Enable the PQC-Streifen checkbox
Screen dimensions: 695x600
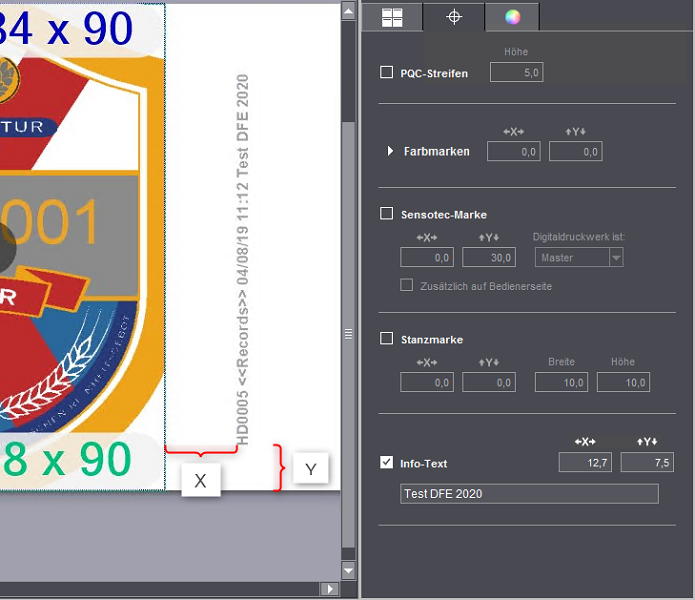[x=387, y=72]
